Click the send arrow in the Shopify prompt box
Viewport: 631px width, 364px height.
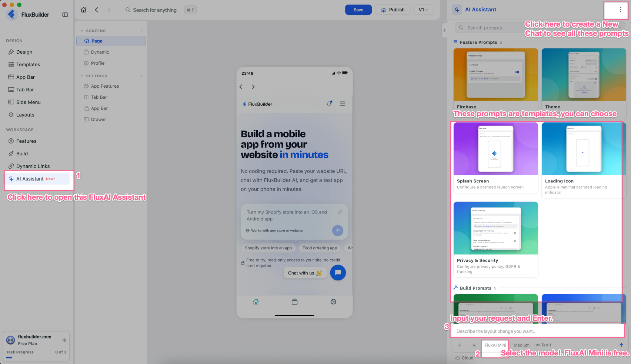tap(338, 231)
